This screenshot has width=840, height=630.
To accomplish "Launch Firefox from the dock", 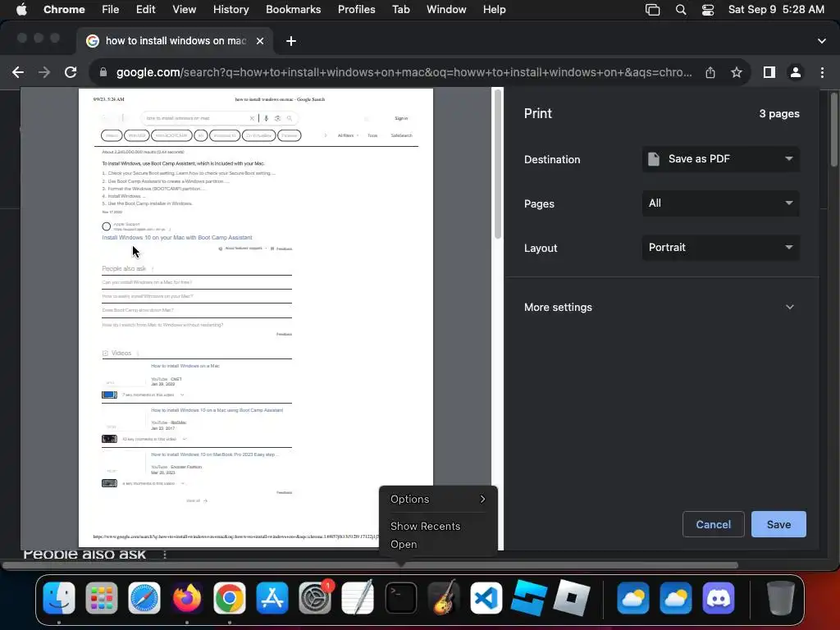I will [187, 598].
